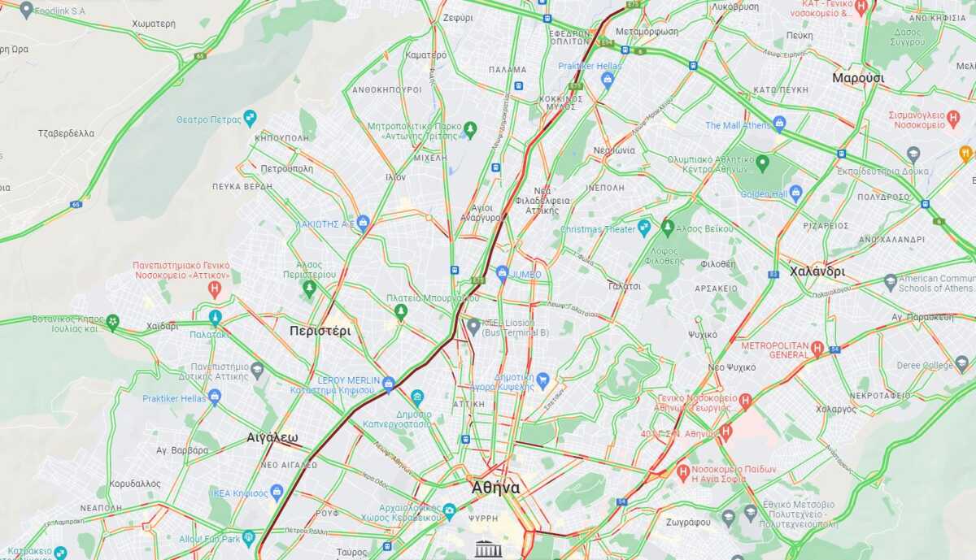Open the Golden Hall shopping pin
The width and height of the screenshot is (976, 560).
coord(795,193)
